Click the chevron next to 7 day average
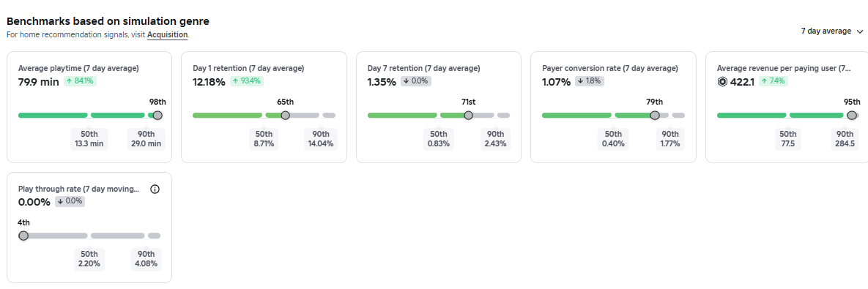The width and height of the screenshot is (868, 289). [x=859, y=31]
